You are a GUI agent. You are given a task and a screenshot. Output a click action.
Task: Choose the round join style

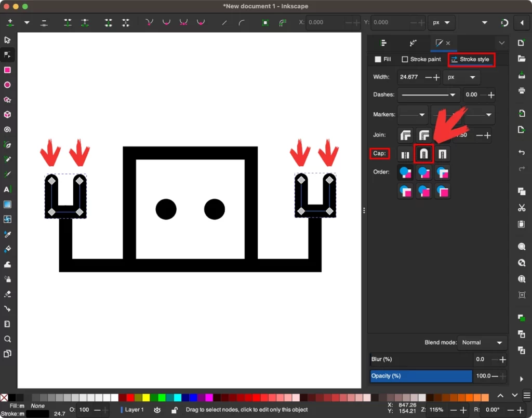point(424,135)
